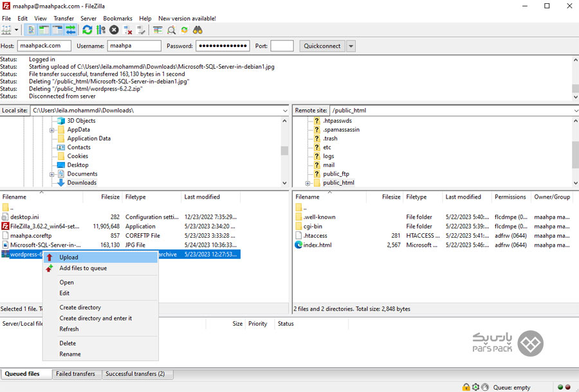
Task: Select the cgi-bin remote folder
Action: [313, 226]
